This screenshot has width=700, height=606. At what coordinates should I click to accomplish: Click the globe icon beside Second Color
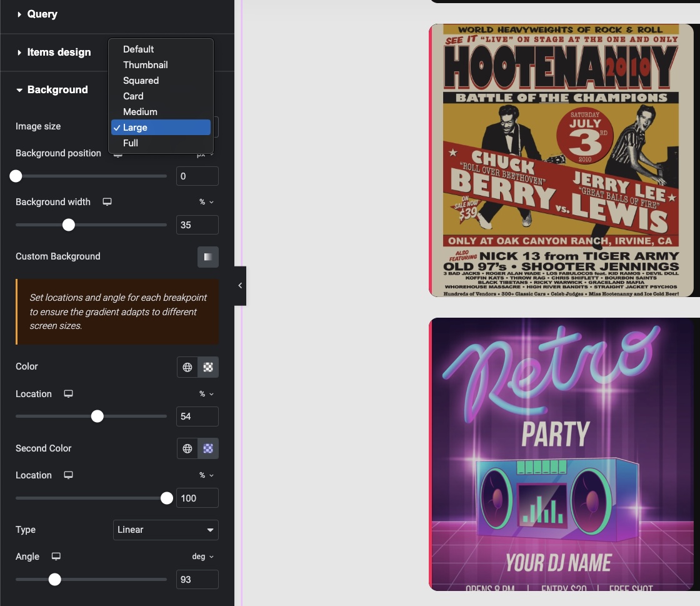pos(187,448)
